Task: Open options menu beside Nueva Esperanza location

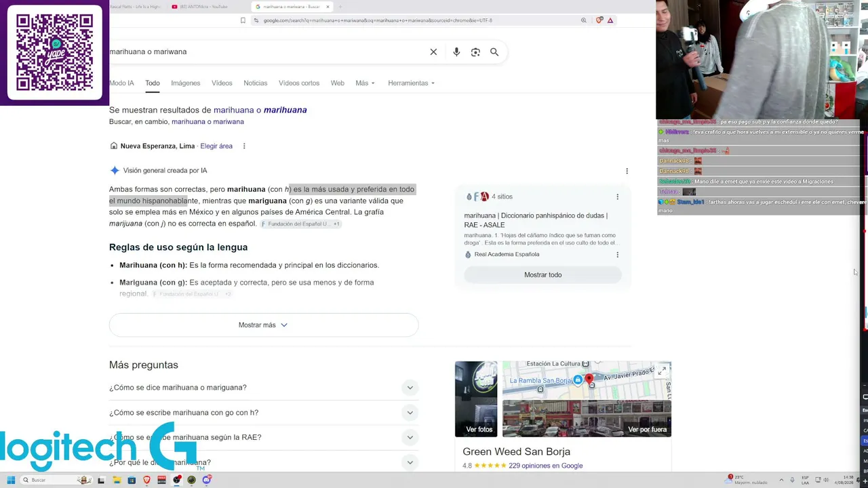Action: coord(244,146)
